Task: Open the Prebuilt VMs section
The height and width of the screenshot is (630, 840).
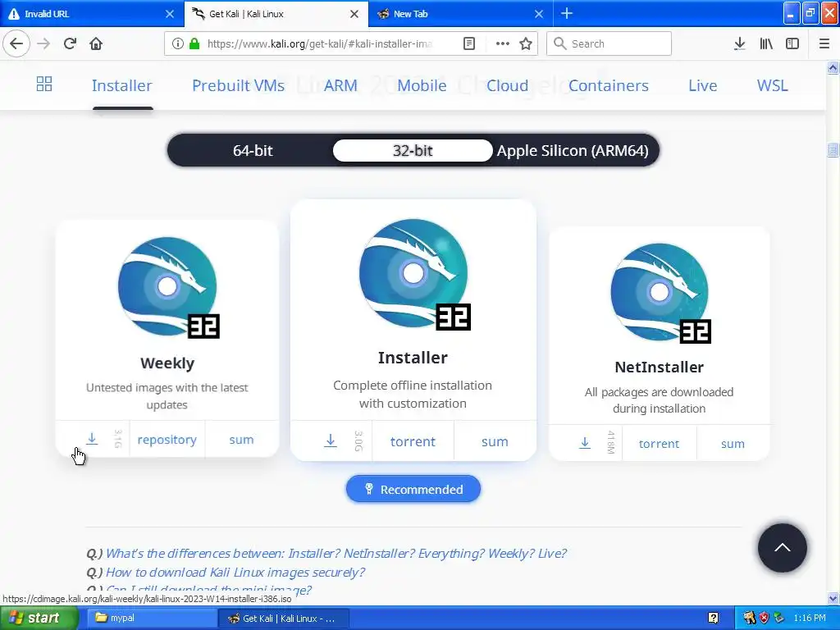Action: (239, 85)
